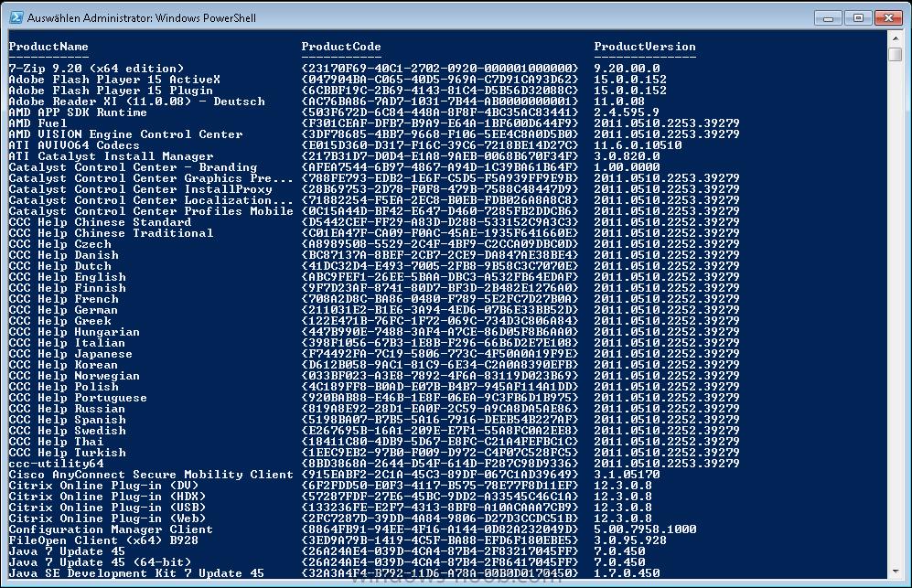Select the 'CCC Help Norwegian' name
Viewport: 912px width, 588px height.
tap(74, 376)
